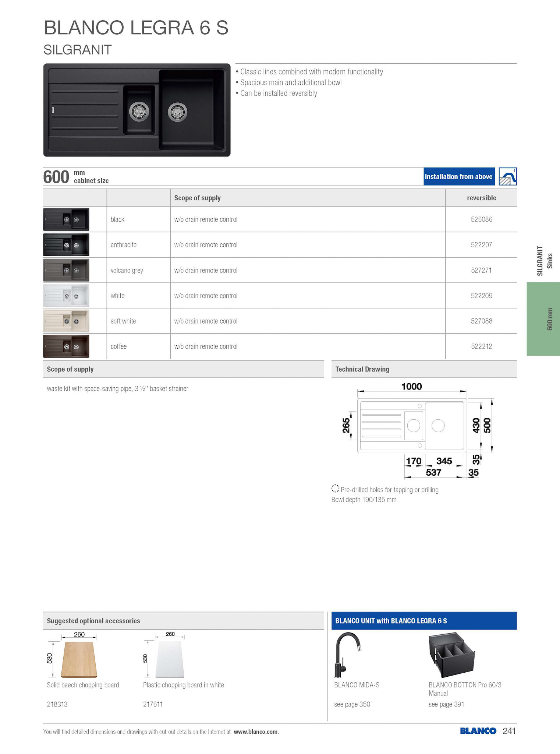Click the BLANCO logo in footer
This screenshot has width=560, height=754.
click(x=478, y=731)
